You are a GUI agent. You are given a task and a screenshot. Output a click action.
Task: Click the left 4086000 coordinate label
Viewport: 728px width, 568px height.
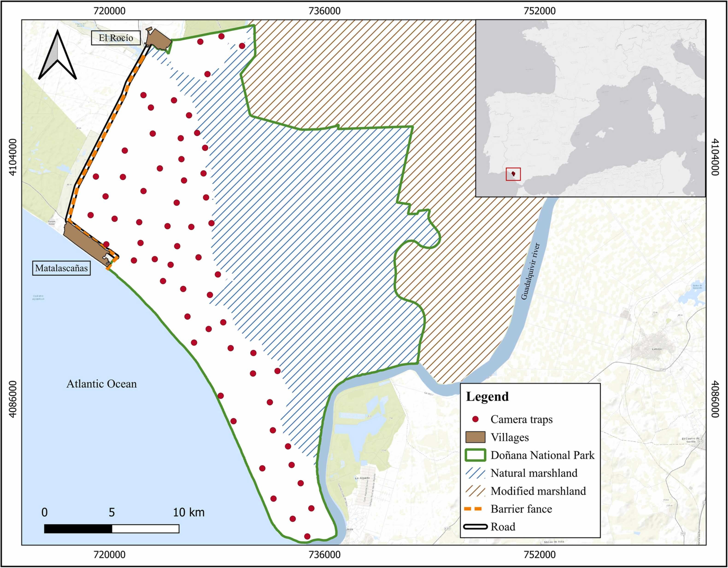13,399
